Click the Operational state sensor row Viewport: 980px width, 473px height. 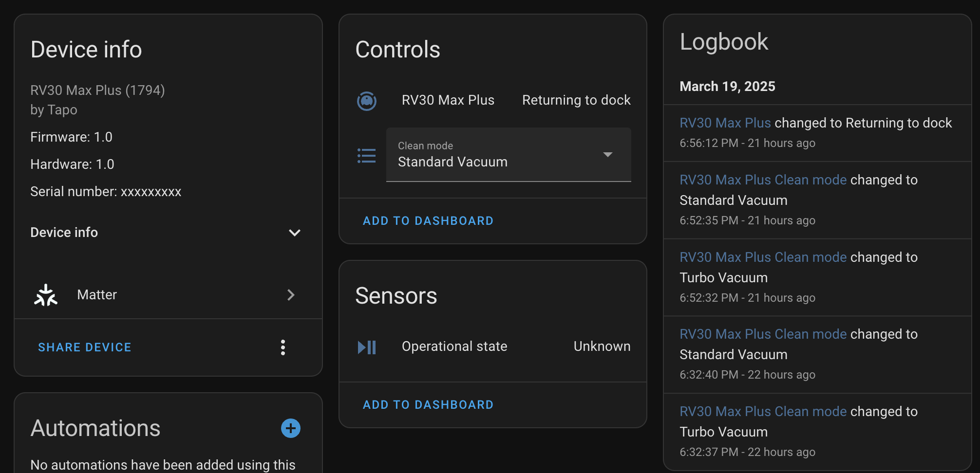(493, 347)
